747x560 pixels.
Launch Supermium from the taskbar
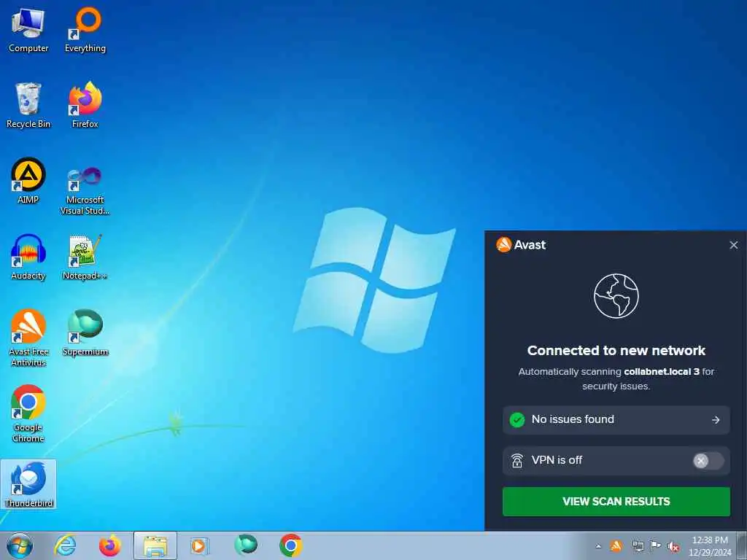[246, 545]
